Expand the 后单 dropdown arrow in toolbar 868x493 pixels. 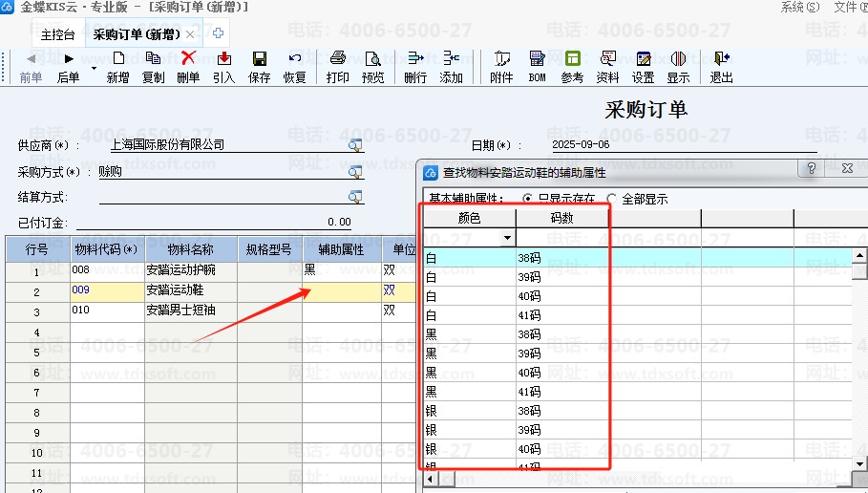click(94, 69)
